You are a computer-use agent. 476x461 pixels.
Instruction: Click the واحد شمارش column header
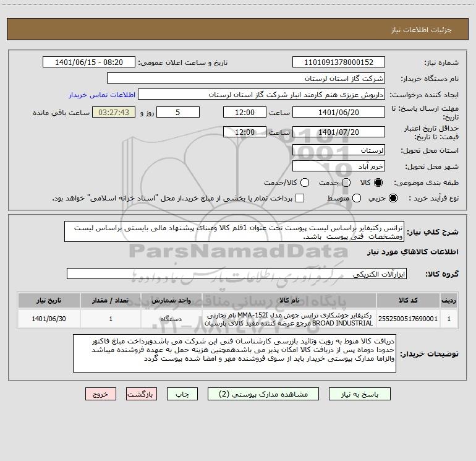(x=171, y=301)
